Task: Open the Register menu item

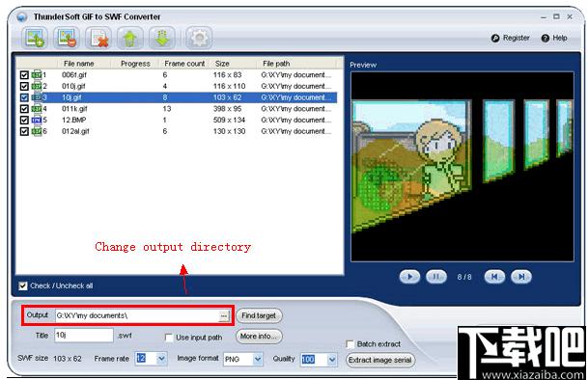Action: click(511, 38)
